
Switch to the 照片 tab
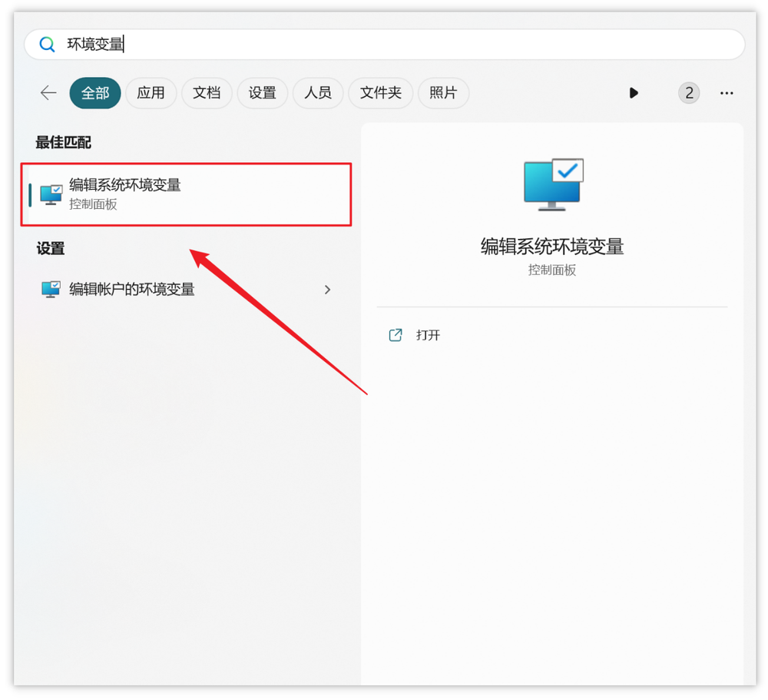tap(443, 92)
